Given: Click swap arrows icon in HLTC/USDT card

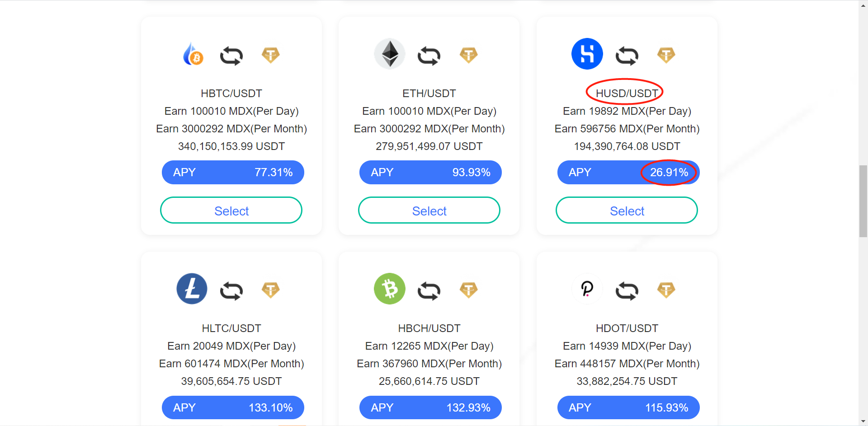Looking at the screenshot, I should pyautogui.click(x=231, y=290).
